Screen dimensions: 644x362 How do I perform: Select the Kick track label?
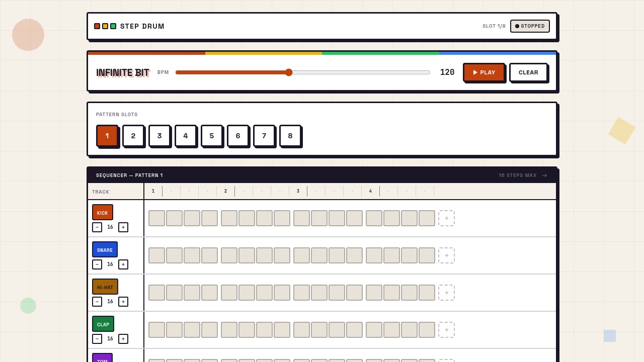[x=103, y=212]
